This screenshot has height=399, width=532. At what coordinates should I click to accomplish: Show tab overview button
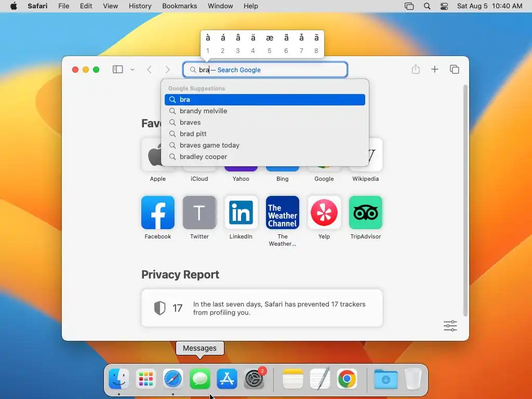point(454,69)
